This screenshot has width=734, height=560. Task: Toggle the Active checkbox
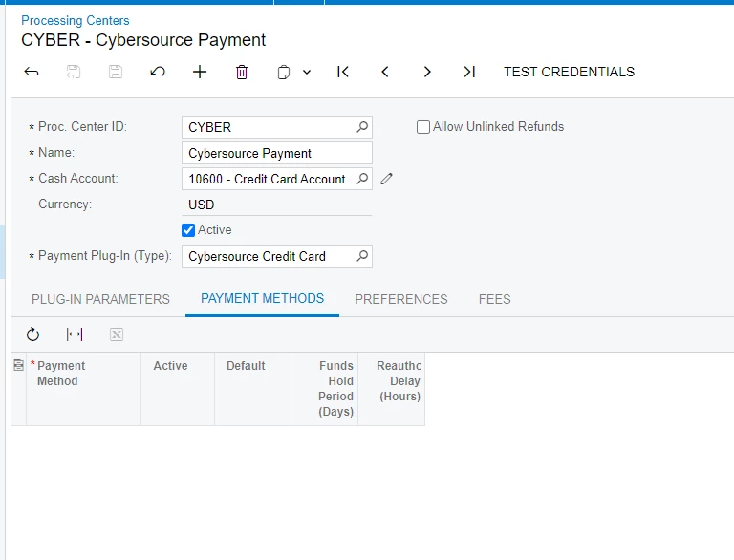[x=188, y=230]
